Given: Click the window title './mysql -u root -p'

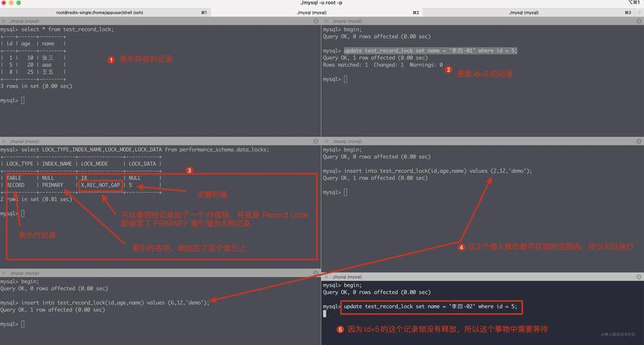Looking at the screenshot, I should click(322, 3).
